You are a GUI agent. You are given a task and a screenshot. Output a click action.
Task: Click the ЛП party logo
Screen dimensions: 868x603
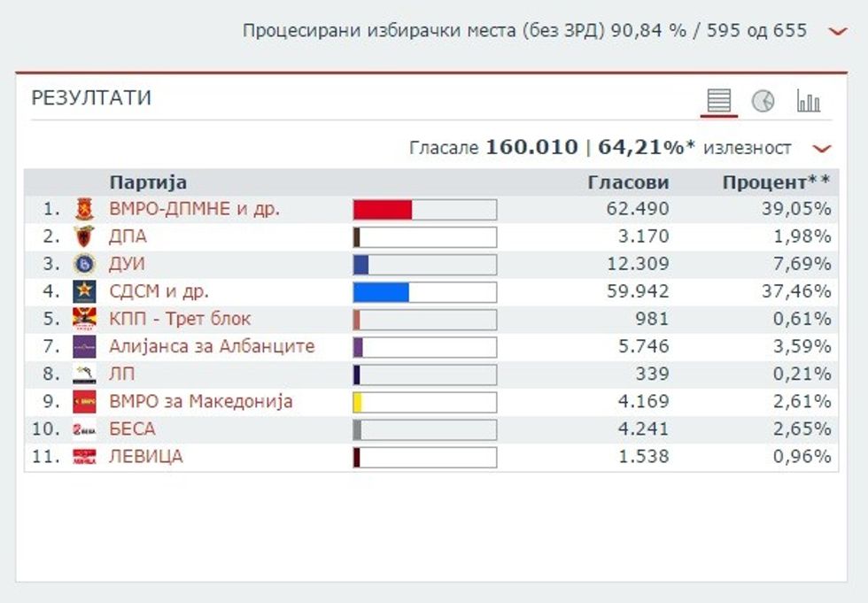click(86, 374)
